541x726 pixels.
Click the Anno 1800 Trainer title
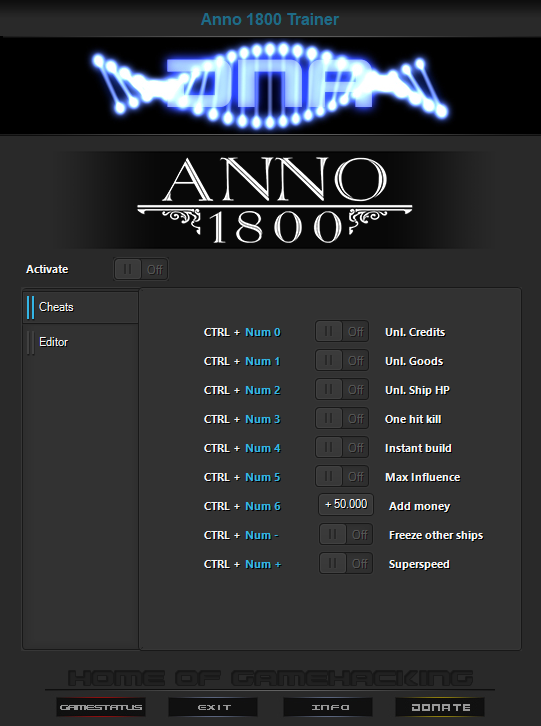point(270,19)
